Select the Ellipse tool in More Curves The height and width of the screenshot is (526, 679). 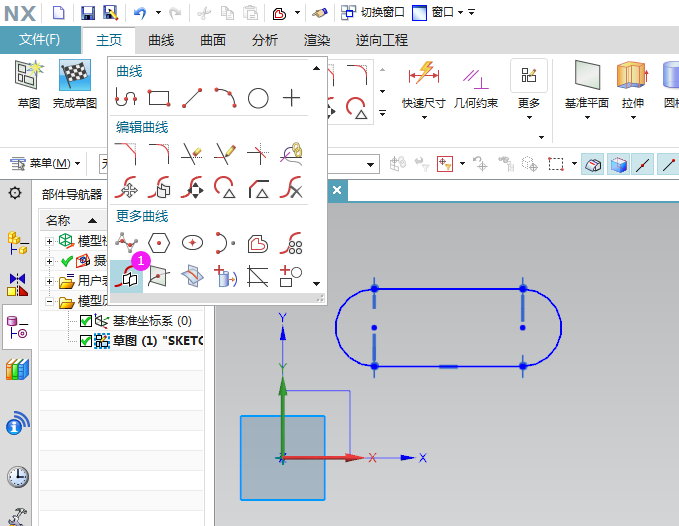192,242
